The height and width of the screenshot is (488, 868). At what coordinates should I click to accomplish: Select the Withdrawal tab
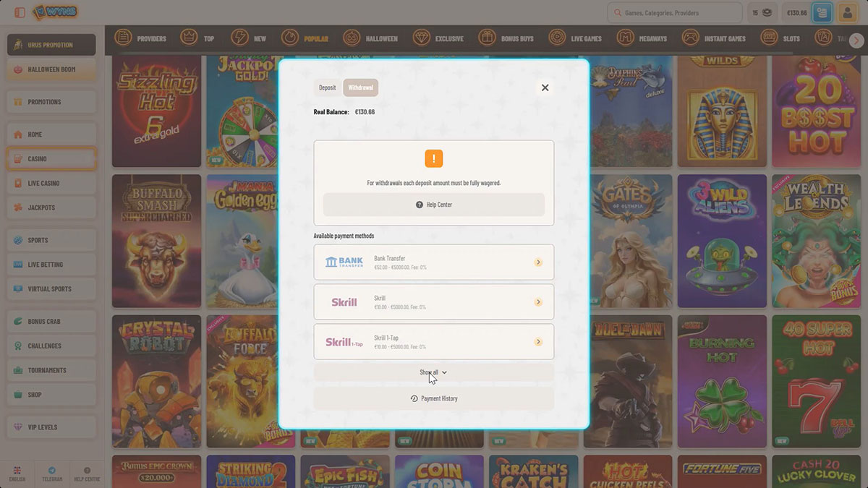360,87
